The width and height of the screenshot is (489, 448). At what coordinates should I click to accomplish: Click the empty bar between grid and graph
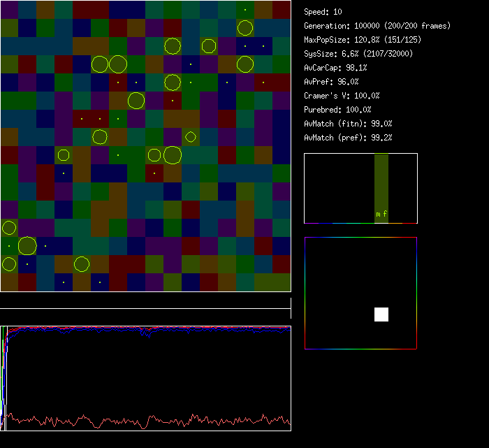point(145,303)
